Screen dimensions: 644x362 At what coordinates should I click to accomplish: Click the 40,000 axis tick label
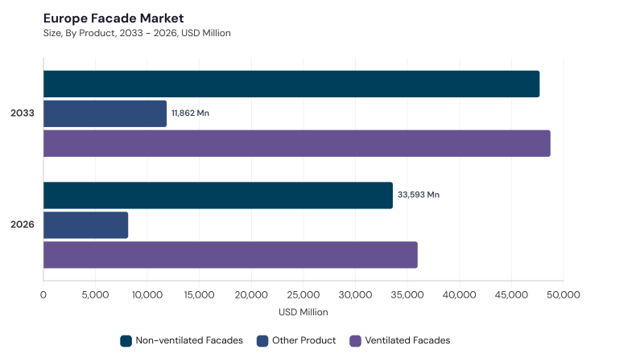click(459, 295)
